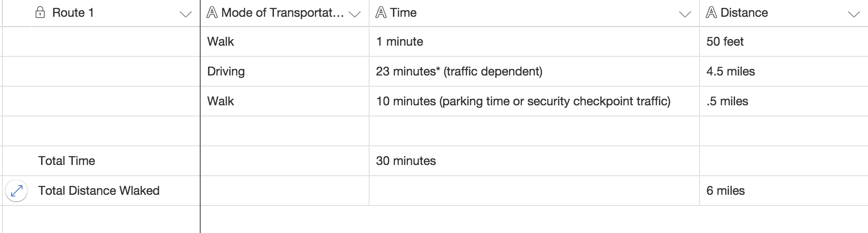Click the text-type icon on Distance column

(x=711, y=13)
